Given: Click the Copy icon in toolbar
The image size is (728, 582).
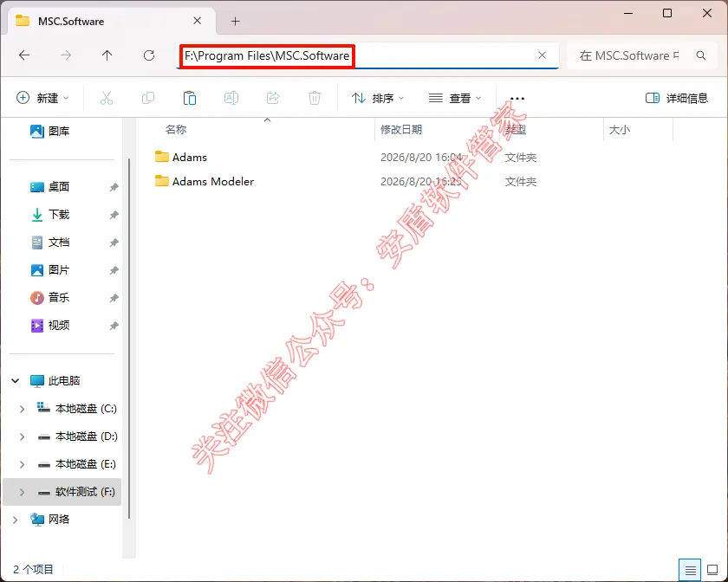Looking at the screenshot, I should coord(148,98).
